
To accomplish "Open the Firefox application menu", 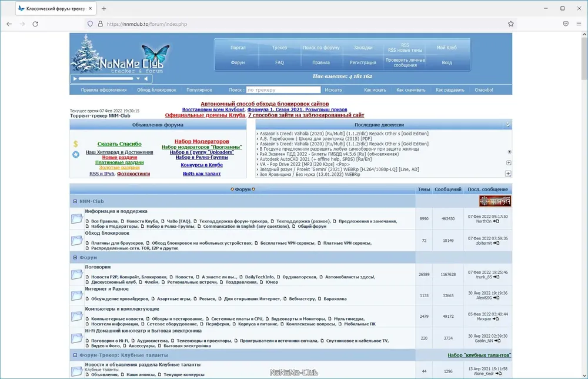I will 579,24.
